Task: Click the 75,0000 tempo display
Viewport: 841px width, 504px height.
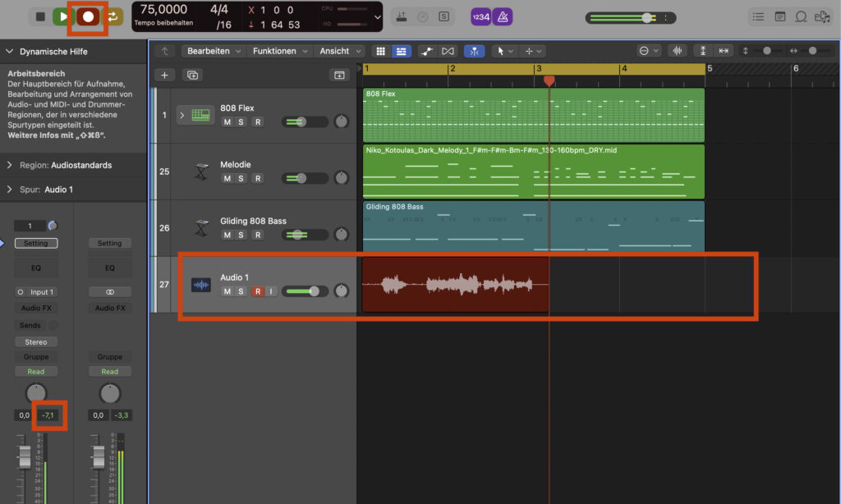Action: click(x=163, y=9)
